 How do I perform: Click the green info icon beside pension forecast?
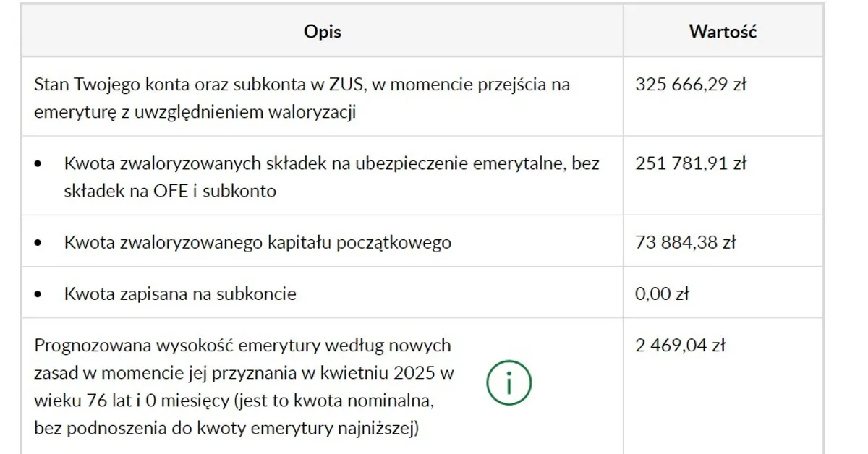509,383
